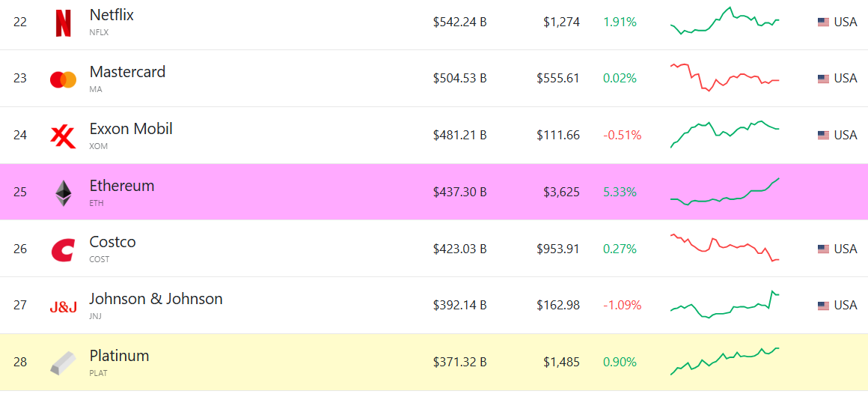Open the Netflix company name link
The height and width of the screenshot is (394, 868).
(111, 15)
